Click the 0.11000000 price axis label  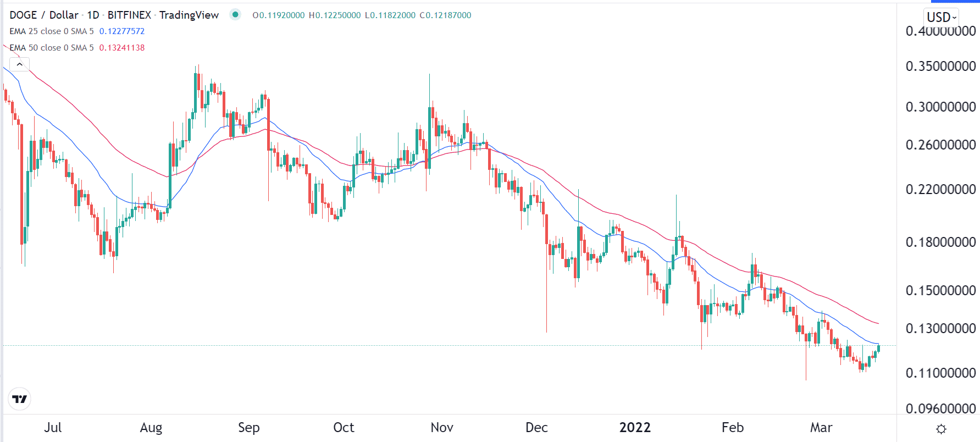(940, 373)
